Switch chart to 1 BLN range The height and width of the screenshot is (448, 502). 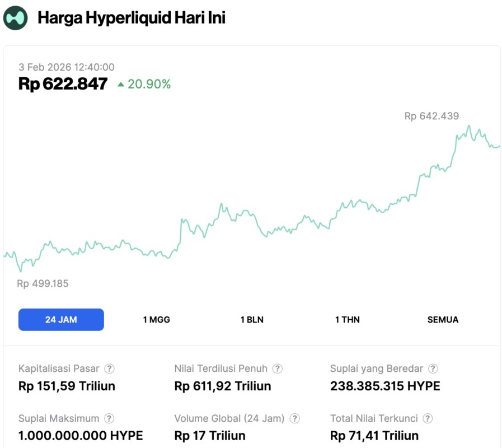coord(252,320)
